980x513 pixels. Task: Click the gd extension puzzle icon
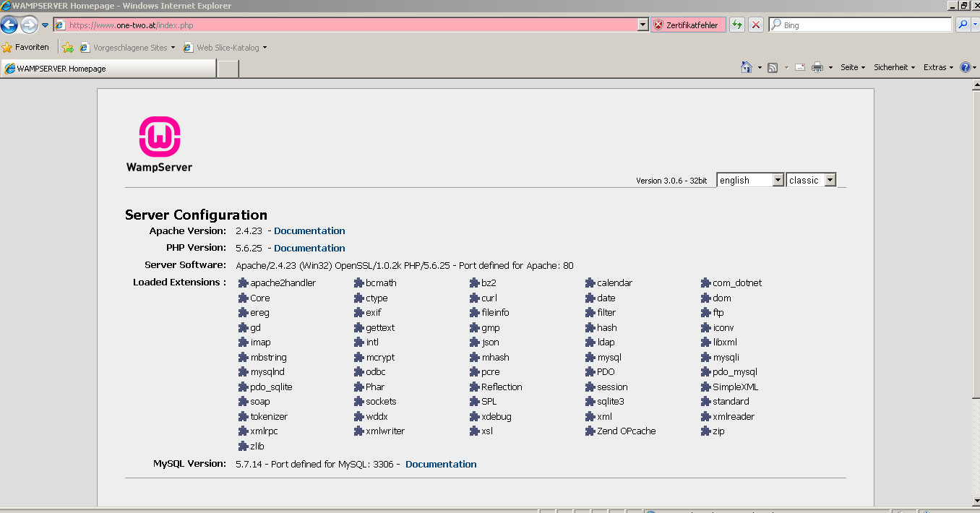(244, 327)
